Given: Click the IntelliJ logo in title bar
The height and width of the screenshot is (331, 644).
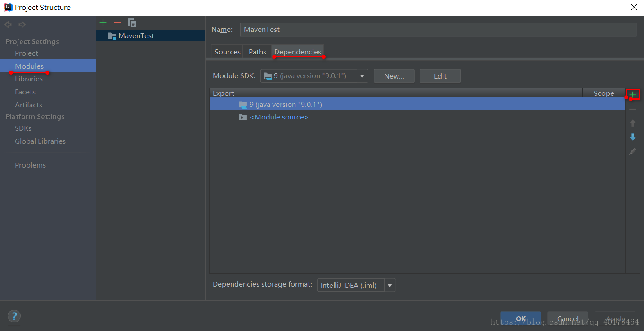Looking at the screenshot, I should point(8,7).
